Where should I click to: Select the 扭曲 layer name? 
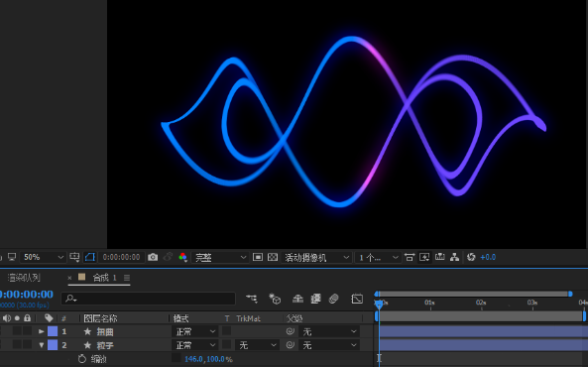[105, 331]
